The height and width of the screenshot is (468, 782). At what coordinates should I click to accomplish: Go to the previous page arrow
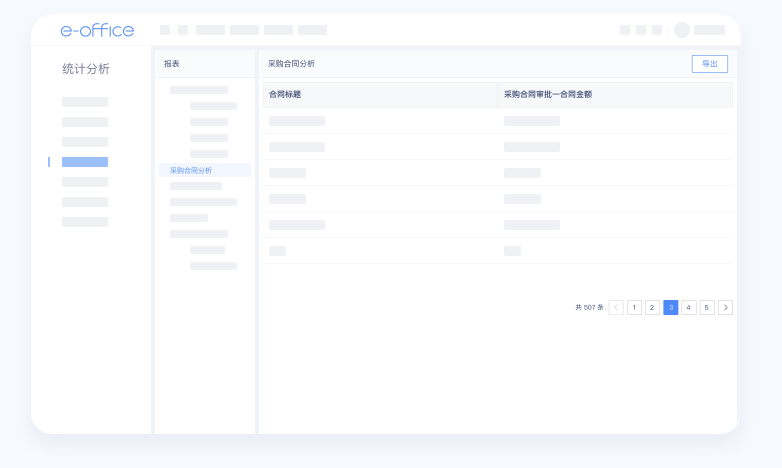pos(616,307)
